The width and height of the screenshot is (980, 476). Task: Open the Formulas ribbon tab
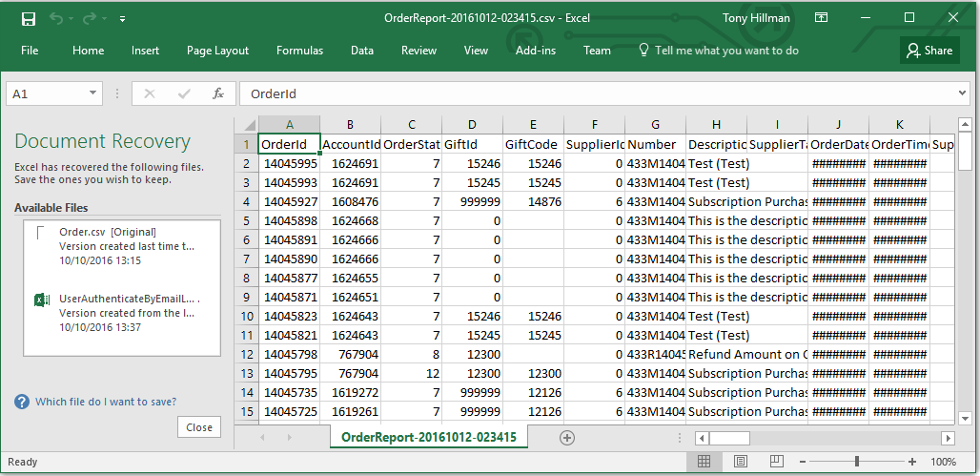[x=299, y=51]
